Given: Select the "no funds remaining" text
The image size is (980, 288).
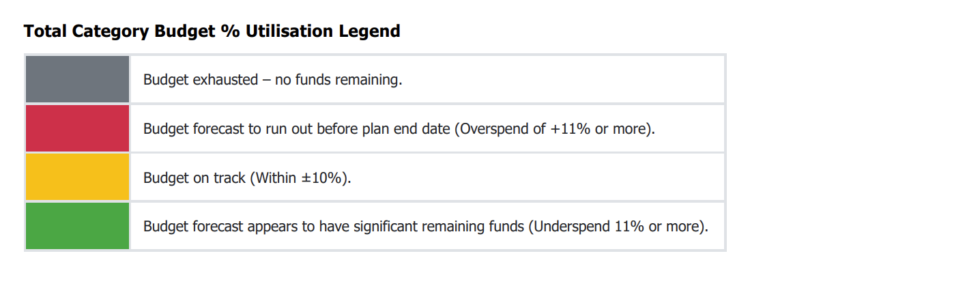Looking at the screenshot, I should pos(338,80).
